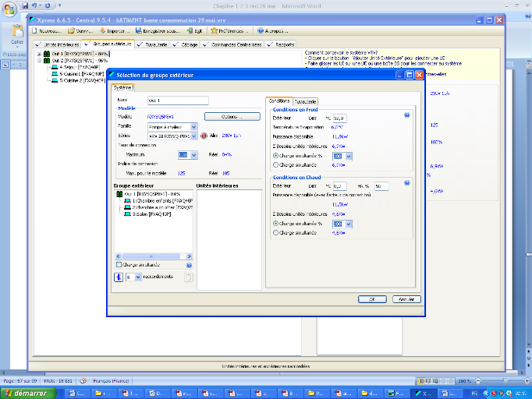The width and height of the screenshot is (532, 399).
Task: Click the blue help icon in Conditions en Chaud
Action: tap(407, 183)
